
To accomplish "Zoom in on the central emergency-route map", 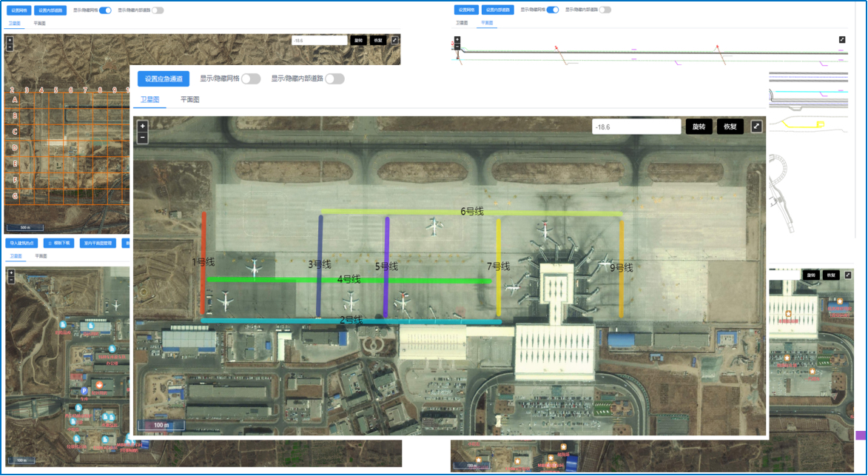I will (143, 126).
